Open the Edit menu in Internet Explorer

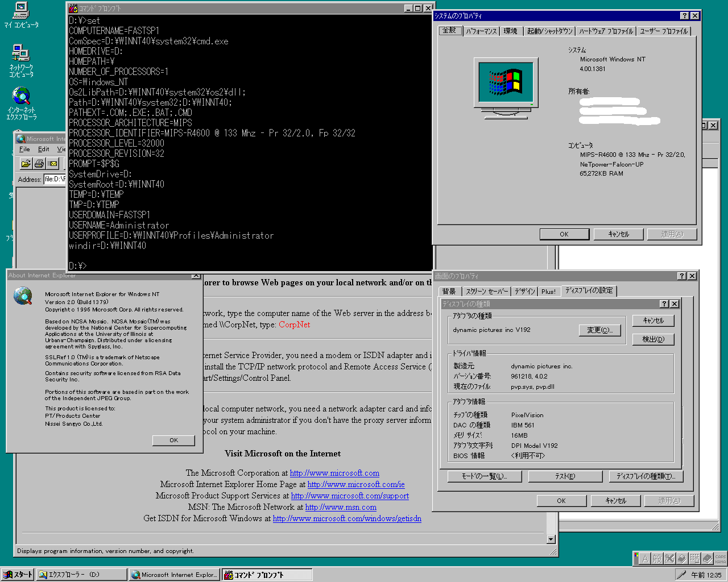(44, 149)
